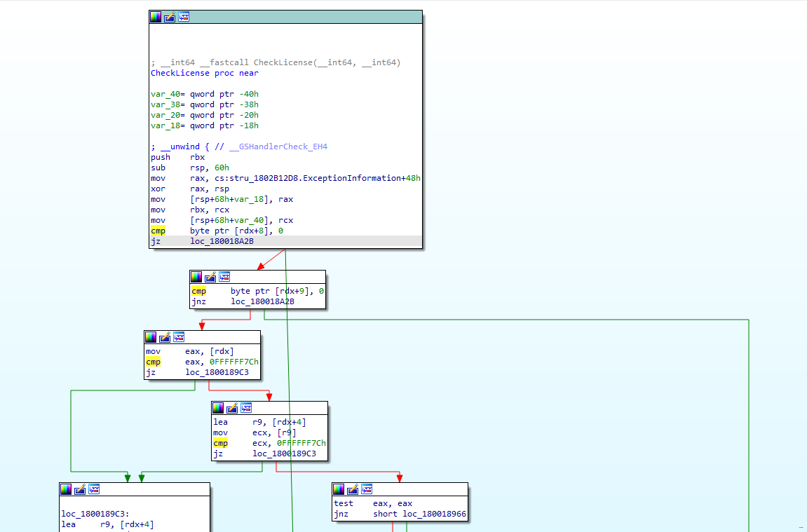The image size is (807, 532).
Task: Collapse the 'cmp byte ptr [rdx+9]' block via group icon
Action: pyautogui.click(x=224, y=277)
